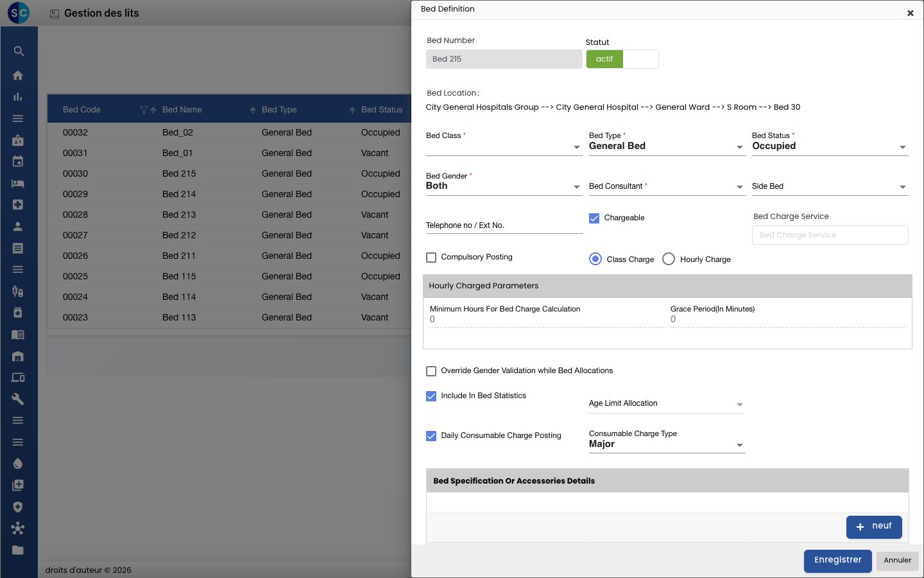Open the Bed Gender dropdown
The width and height of the screenshot is (924, 578).
(x=504, y=186)
